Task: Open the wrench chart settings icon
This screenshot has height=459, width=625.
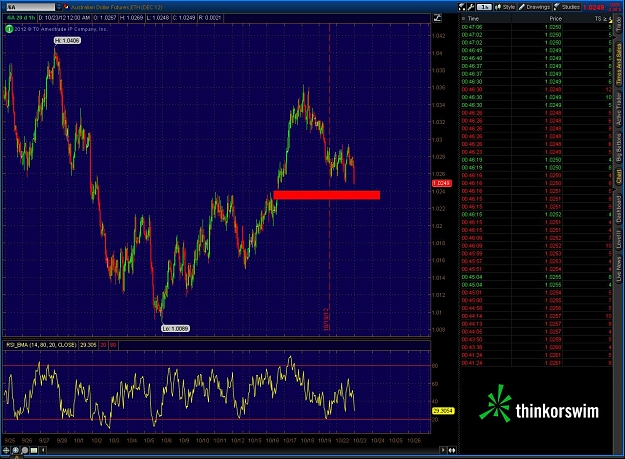Action: coord(471,7)
